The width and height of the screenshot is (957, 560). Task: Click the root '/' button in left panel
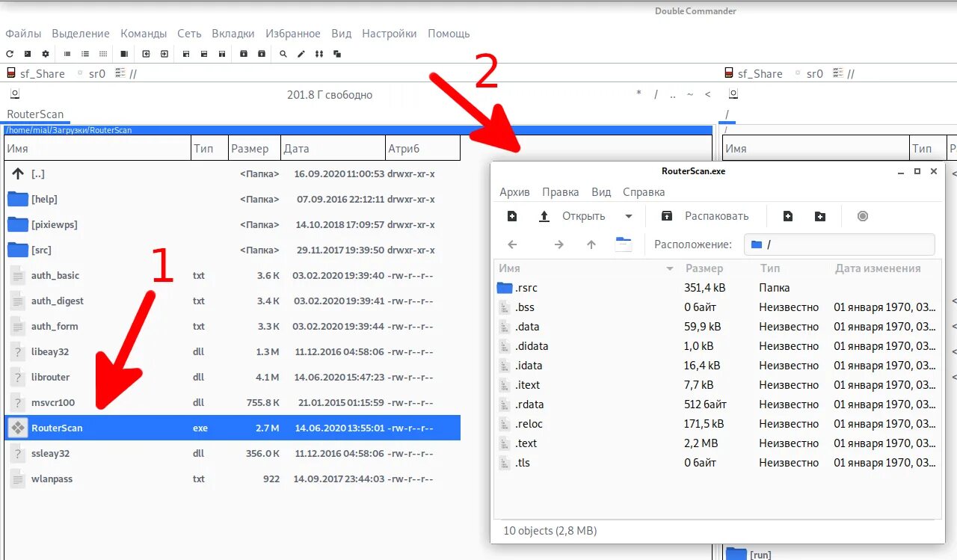[x=656, y=94]
